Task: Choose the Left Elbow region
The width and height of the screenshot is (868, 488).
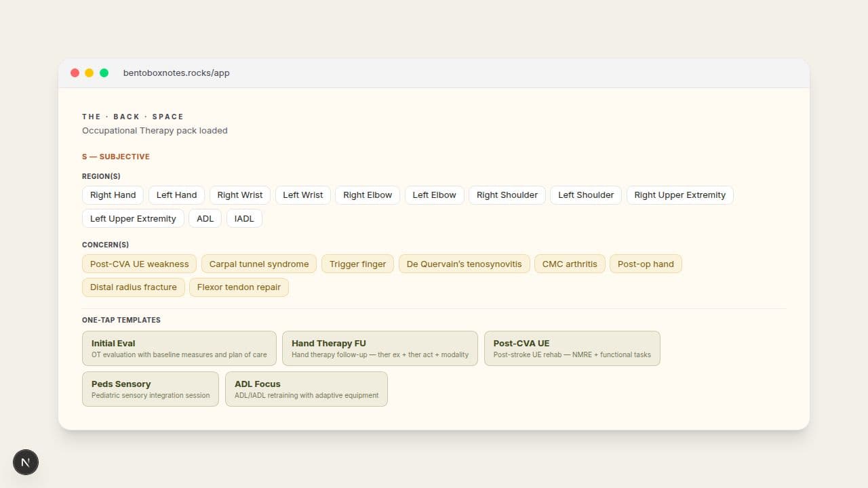Action: tap(435, 195)
